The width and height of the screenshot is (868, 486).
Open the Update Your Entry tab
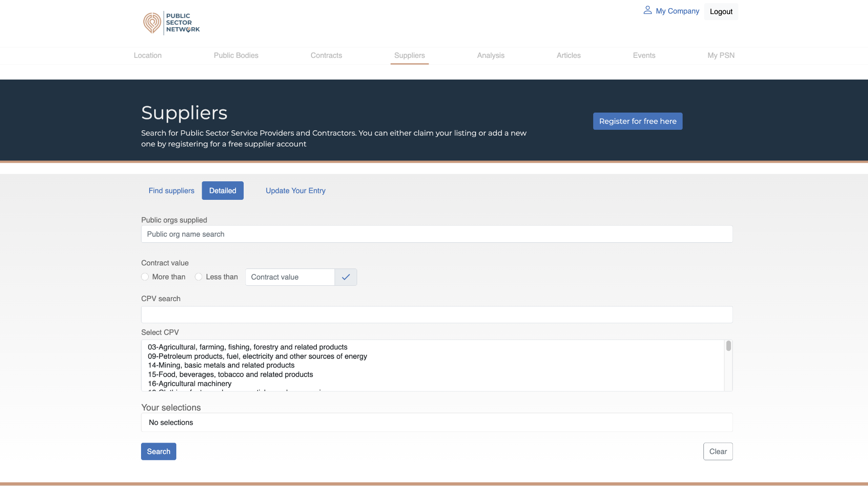coord(296,191)
